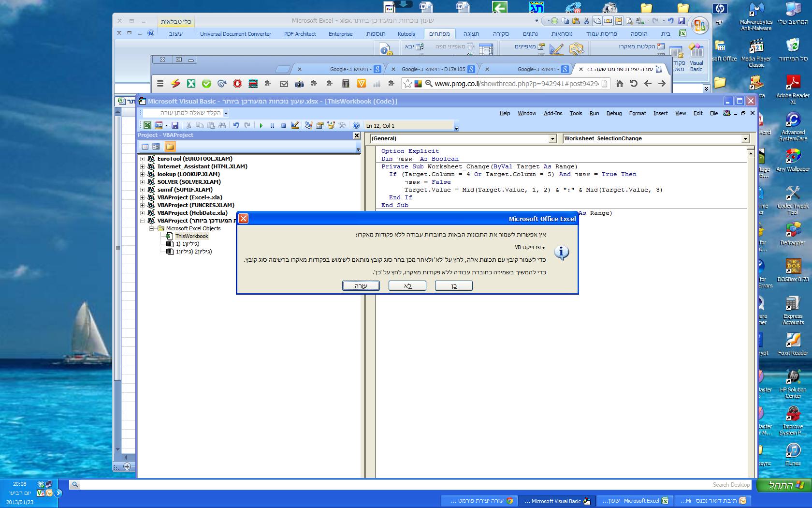
Task: Click the Save icon in VBA toolbar
Action: [175, 125]
